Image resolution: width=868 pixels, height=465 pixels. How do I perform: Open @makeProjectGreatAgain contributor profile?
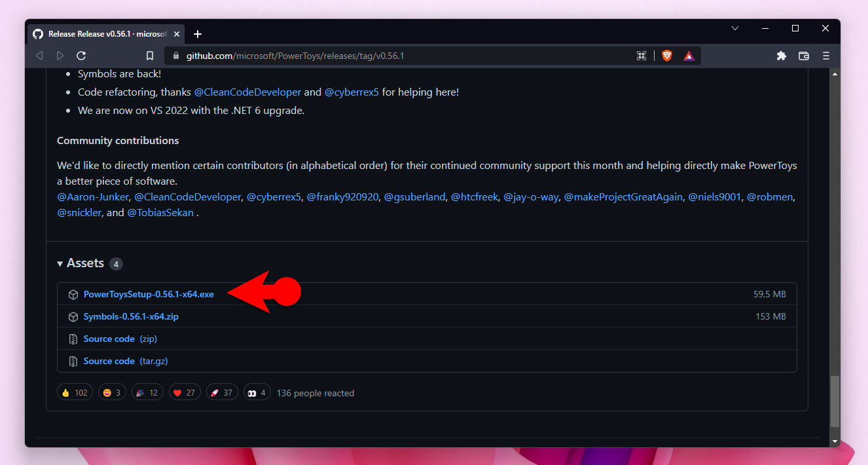(623, 196)
